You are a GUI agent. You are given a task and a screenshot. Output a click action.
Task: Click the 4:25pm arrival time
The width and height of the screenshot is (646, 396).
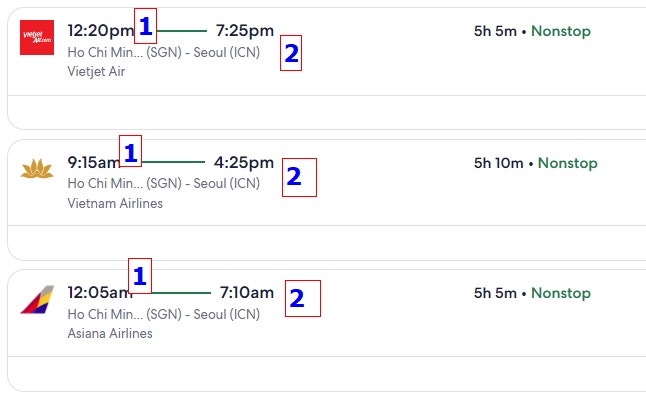pyautogui.click(x=244, y=163)
